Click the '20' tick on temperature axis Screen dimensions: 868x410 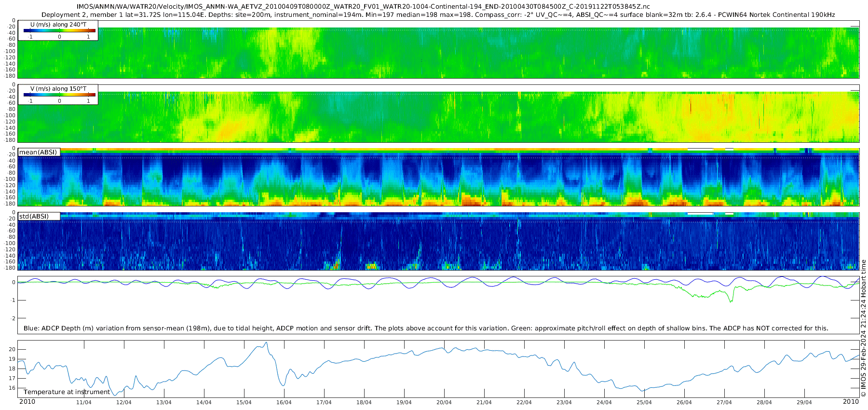click(x=13, y=350)
